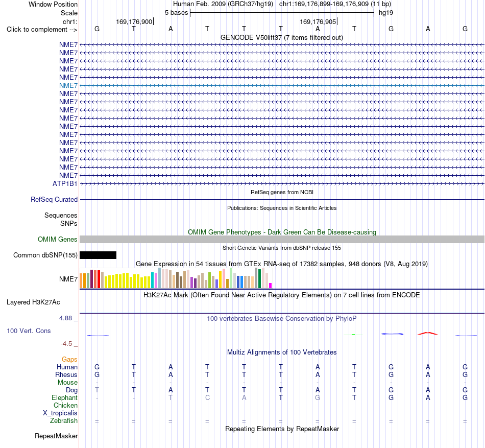The image size is (485, 448).
Task: Open 'Repeating Elements by RepeatMasker' track title
Action: click(282, 429)
